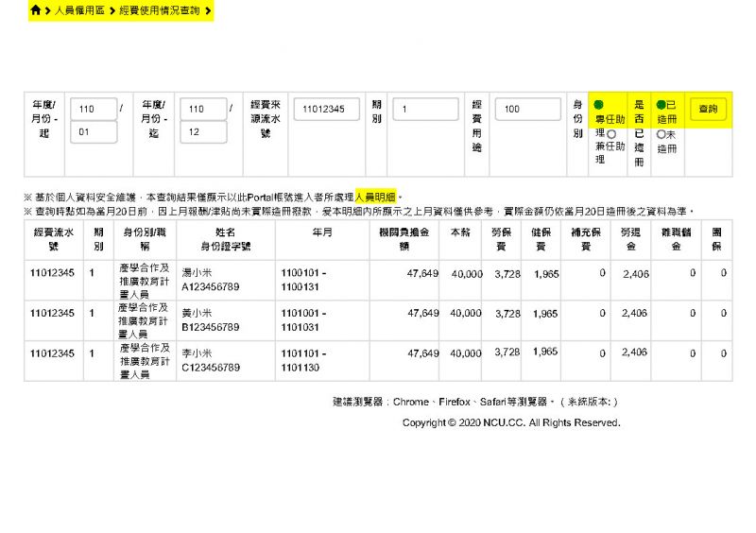Click the 機關負擔金額 column header
This screenshot has width=756, height=533.
tap(408, 239)
